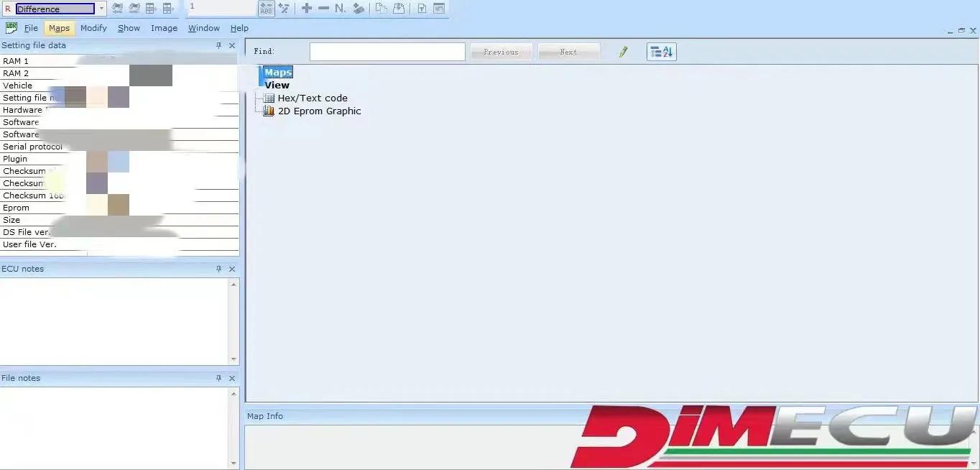
Task: Select the View tree node
Action: [x=277, y=85]
